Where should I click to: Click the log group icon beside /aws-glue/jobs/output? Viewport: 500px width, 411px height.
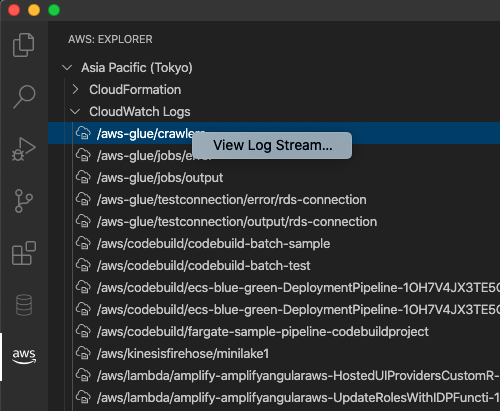[83, 177]
